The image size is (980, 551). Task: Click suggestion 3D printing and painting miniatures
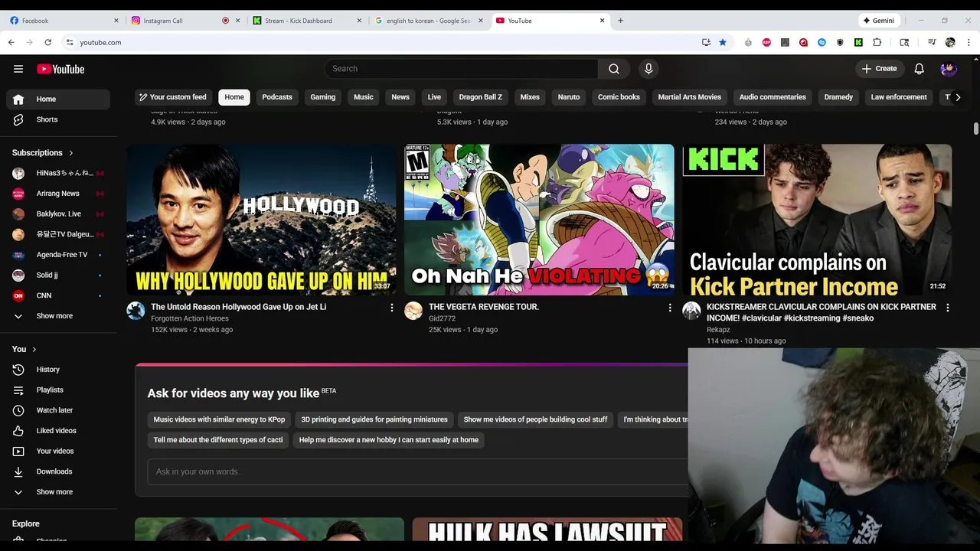point(374,419)
